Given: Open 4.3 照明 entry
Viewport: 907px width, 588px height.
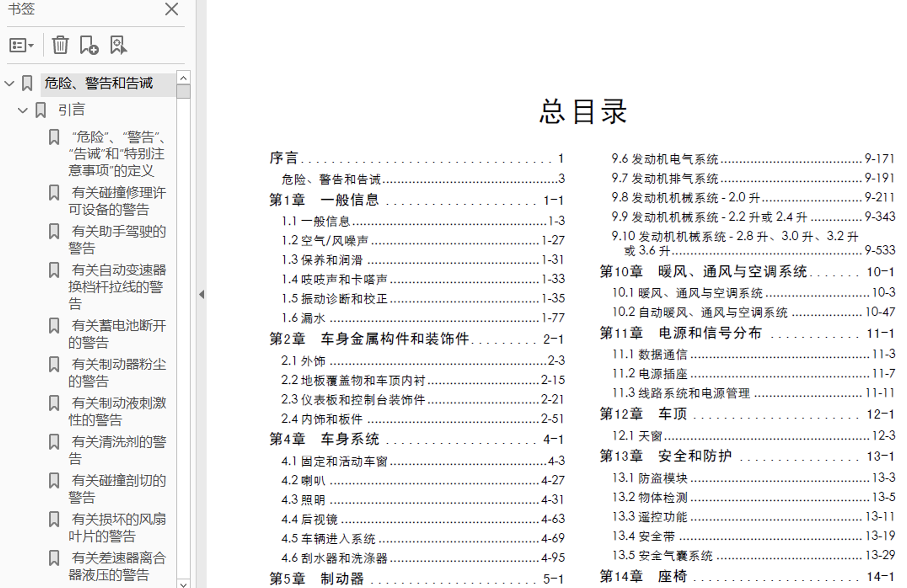Looking at the screenshot, I should coord(423,500).
